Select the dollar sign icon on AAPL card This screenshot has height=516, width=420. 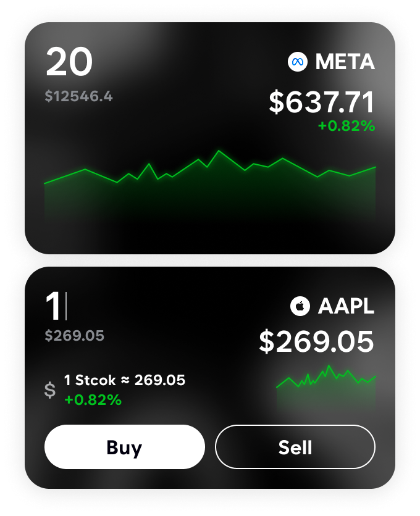[x=51, y=390]
